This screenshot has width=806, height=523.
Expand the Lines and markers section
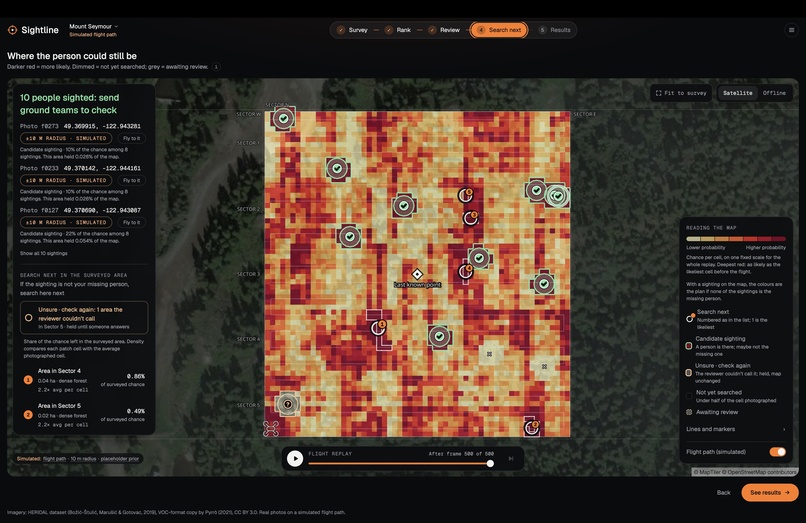[736, 429]
